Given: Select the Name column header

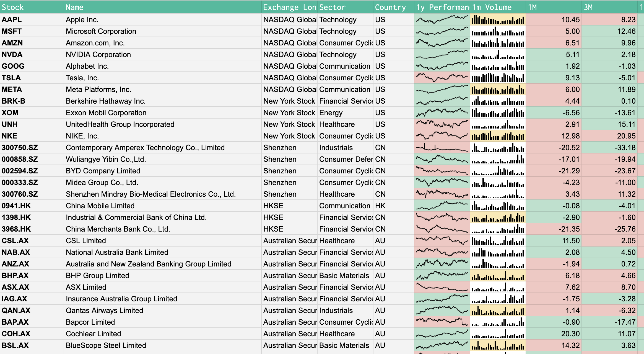Looking at the screenshot, I should [163, 7].
